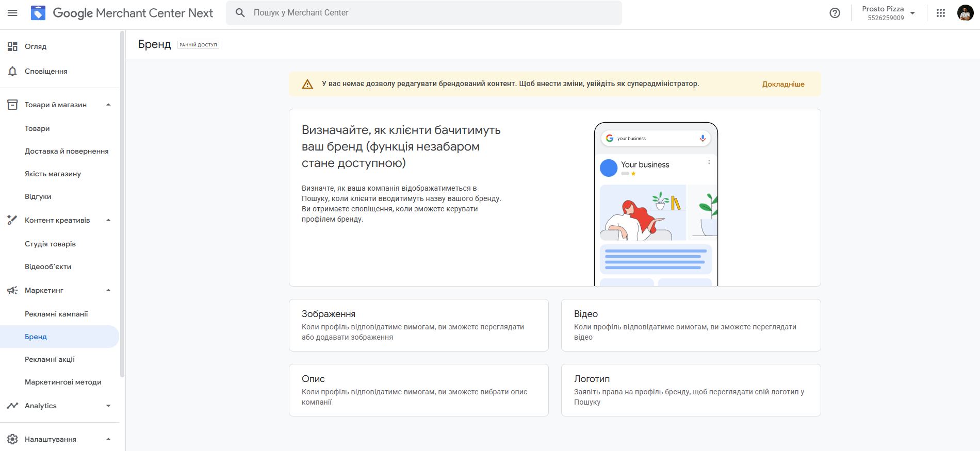
Task: Click the Маркетинг megaphone icon
Action: pos(12,290)
